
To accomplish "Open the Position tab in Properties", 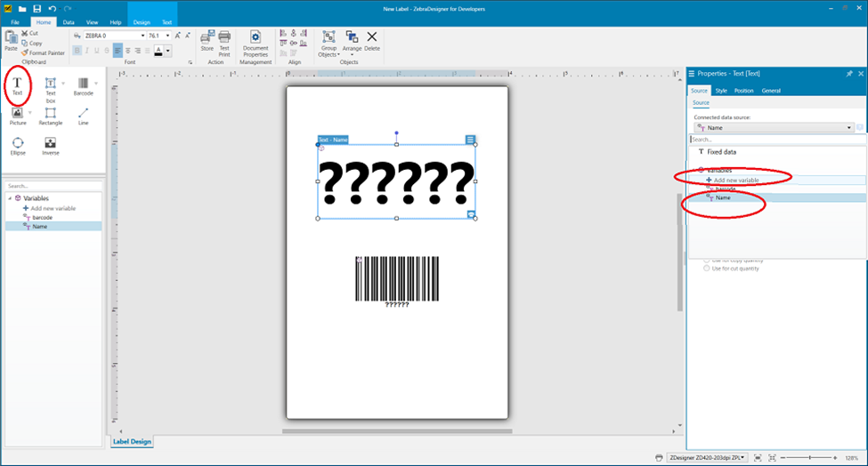I will 744,91.
